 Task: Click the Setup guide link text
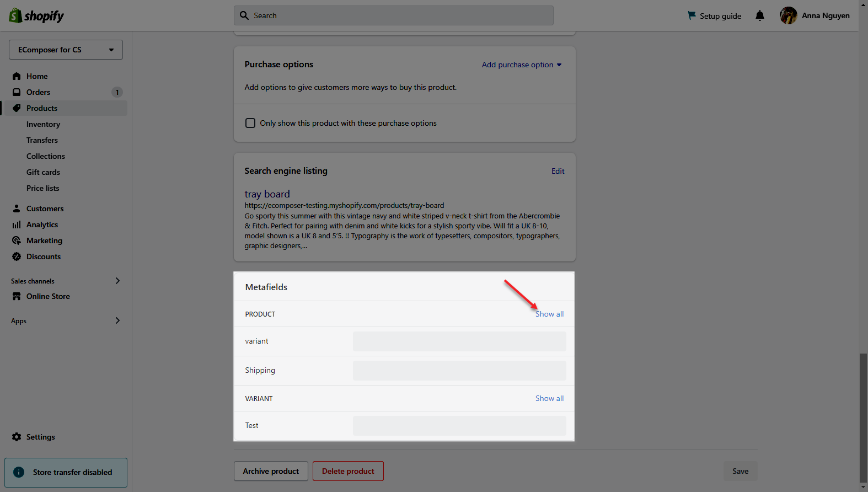pos(720,16)
